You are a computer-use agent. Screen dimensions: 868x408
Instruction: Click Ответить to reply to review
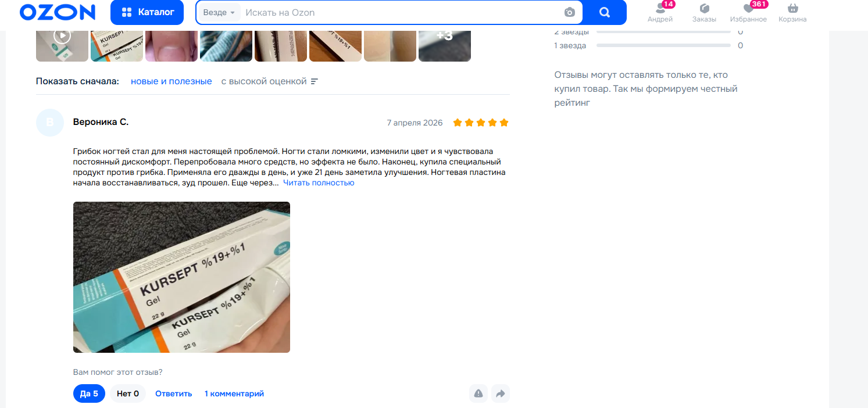[173, 393]
